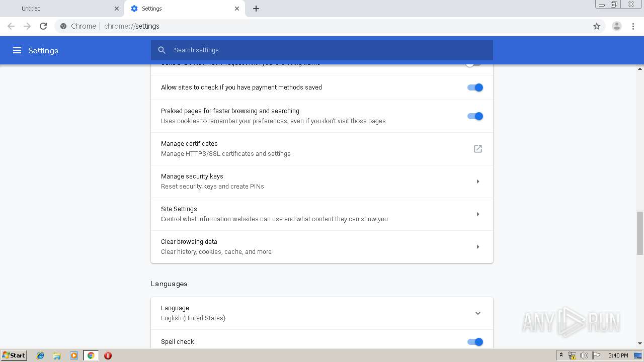This screenshot has height=362, width=644.
Task: Click the Chrome taskbar icon
Action: pos(91,355)
